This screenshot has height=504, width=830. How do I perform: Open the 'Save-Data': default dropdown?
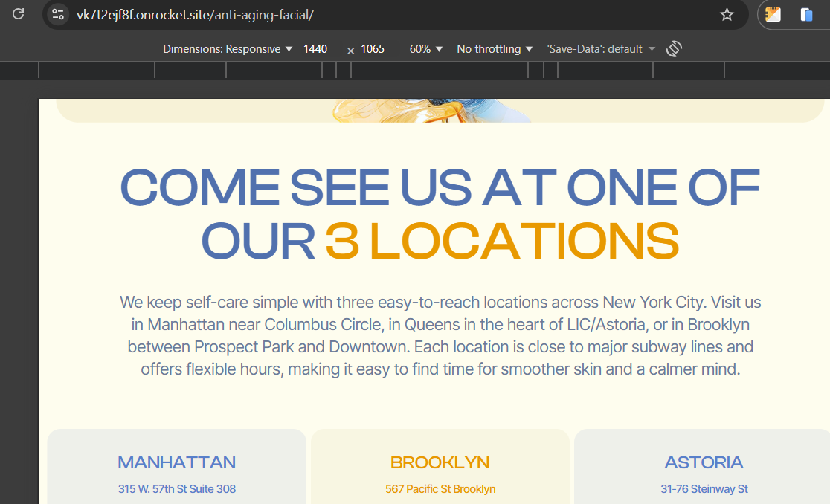click(x=601, y=48)
